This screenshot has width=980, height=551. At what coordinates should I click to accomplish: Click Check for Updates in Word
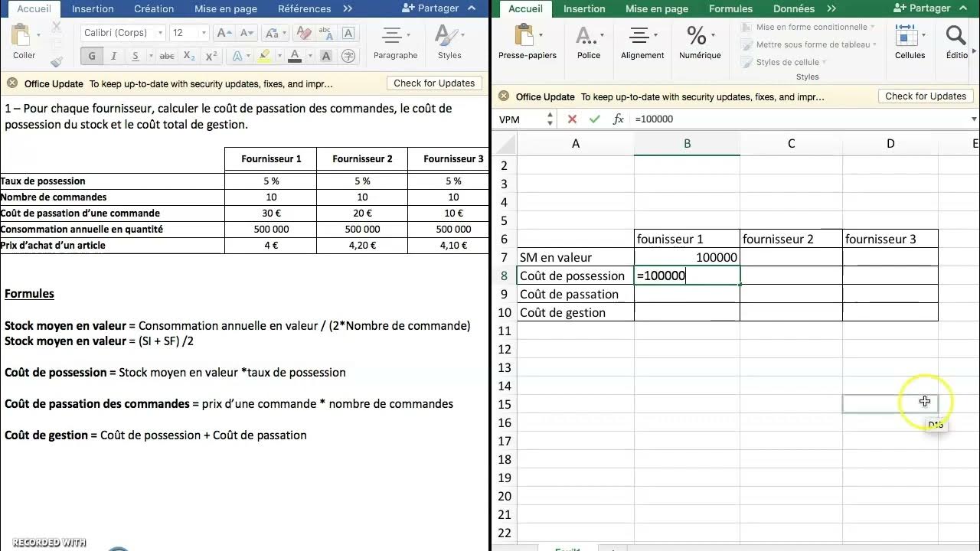pos(434,83)
